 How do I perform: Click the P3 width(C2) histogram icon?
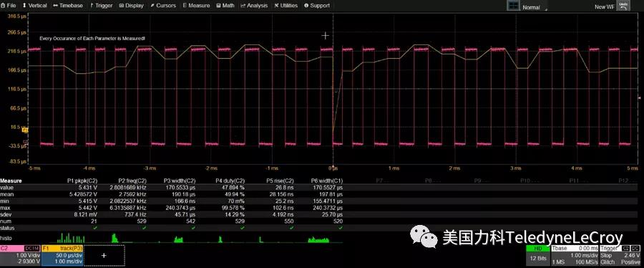coord(178,239)
